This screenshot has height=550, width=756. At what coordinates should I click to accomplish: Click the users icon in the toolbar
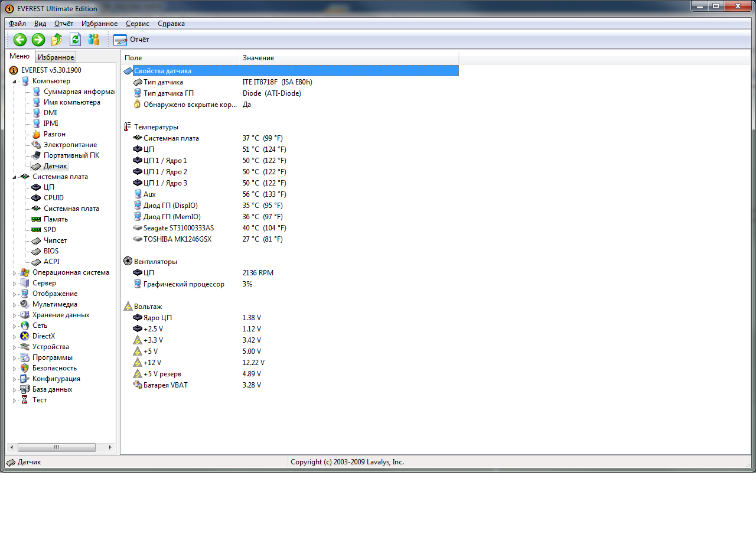pos(93,40)
